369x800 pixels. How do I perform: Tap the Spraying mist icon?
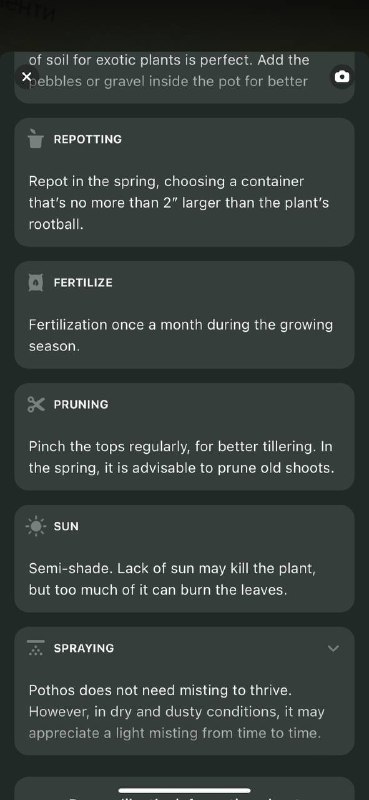point(36,648)
